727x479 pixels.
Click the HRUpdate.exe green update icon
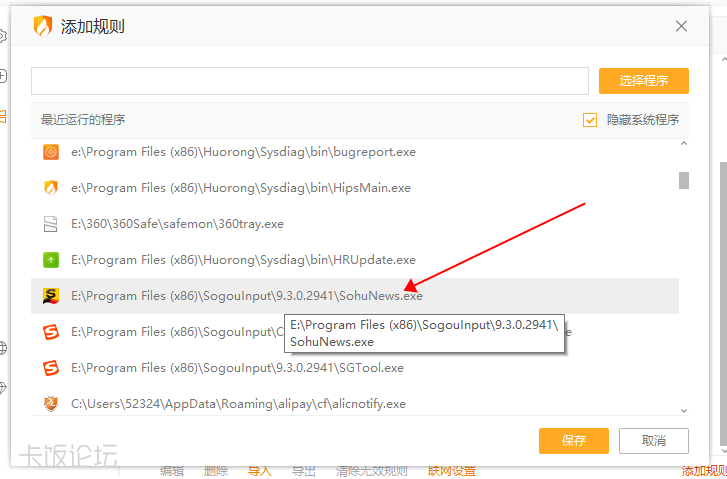51,260
